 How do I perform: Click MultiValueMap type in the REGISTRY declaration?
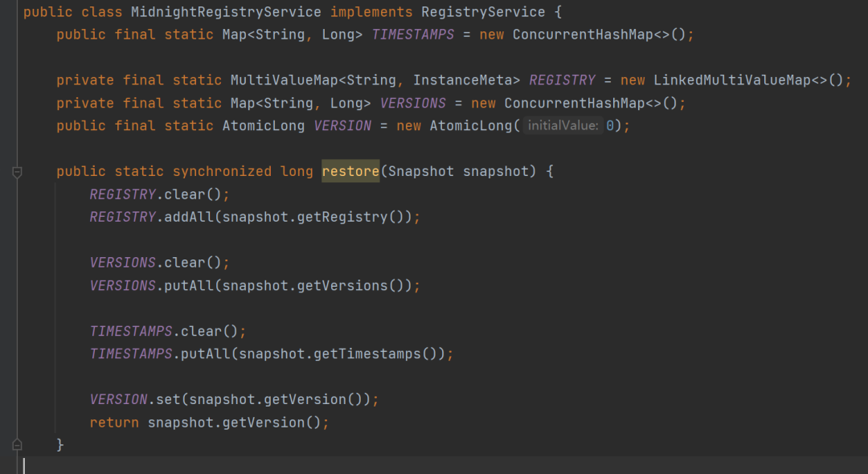click(284, 80)
